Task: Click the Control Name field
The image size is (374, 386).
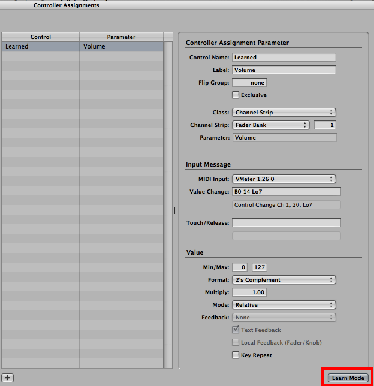Action: (x=284, y=57)
